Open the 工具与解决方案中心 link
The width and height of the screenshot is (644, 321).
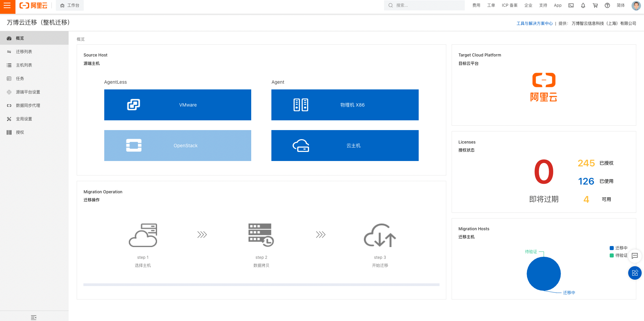point(534,24)
